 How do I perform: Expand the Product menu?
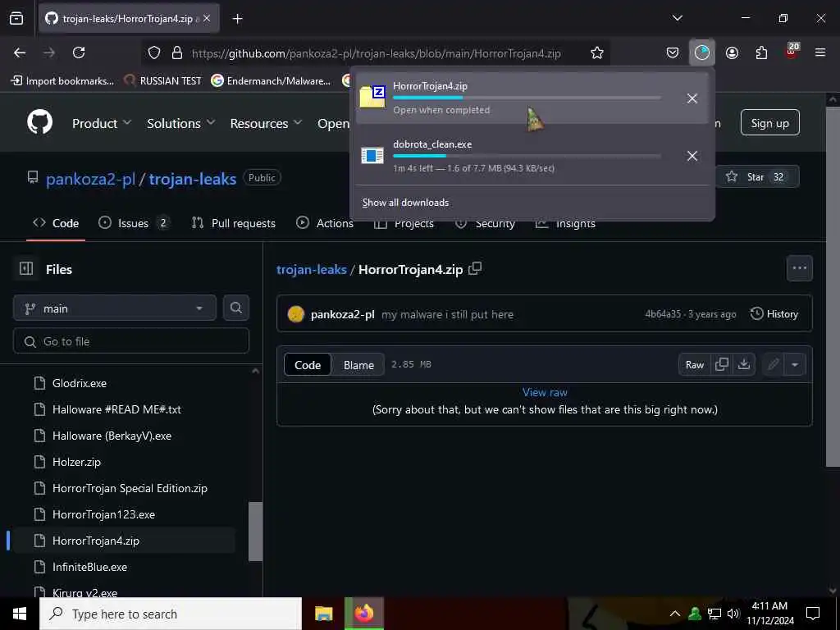(102, 123)
